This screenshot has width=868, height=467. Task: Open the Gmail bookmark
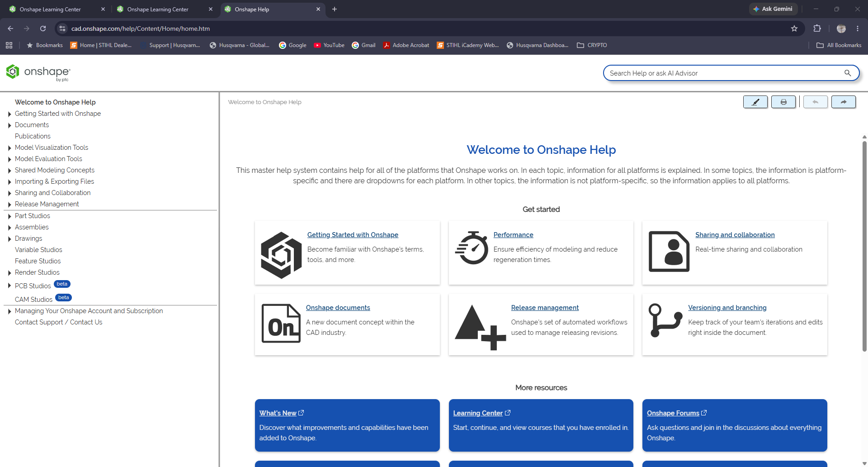364,45
